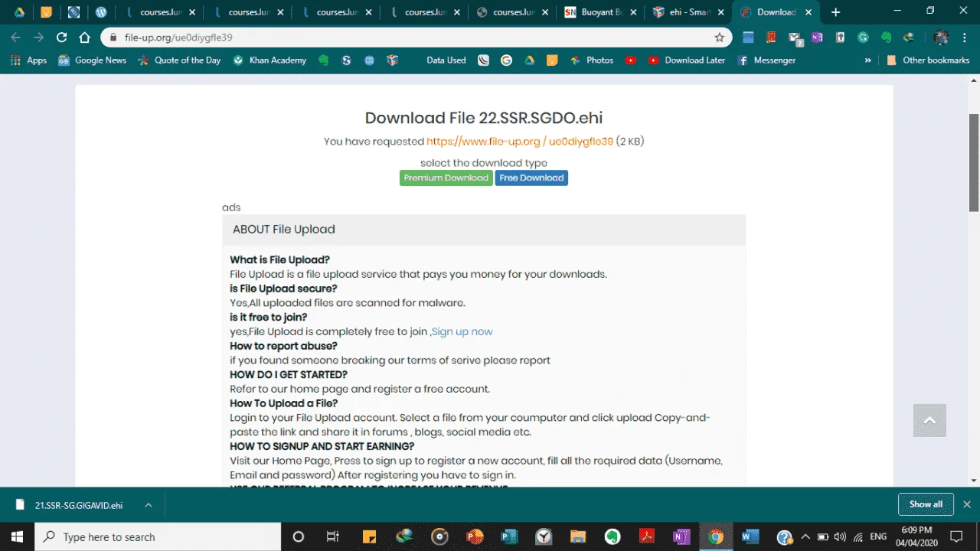The width and height of the screenshot is (980, 551).
Task: Click the blue calendar extension icon
Action: (x=748, y=37)
